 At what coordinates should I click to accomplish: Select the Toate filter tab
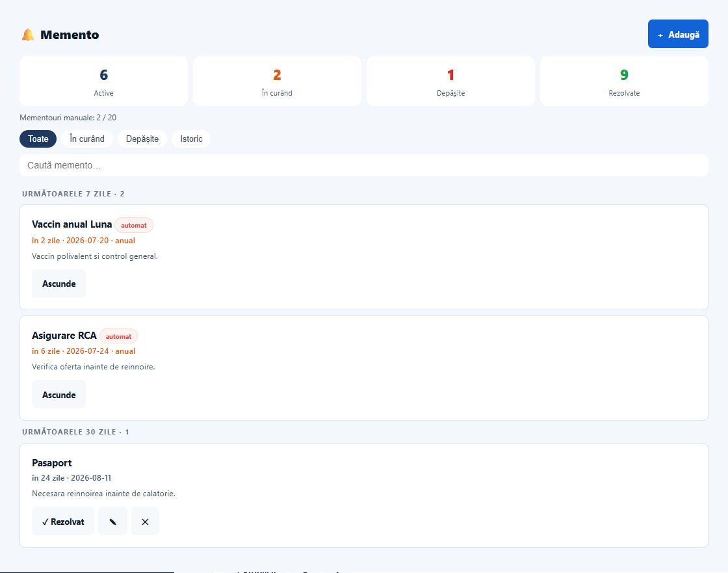pos(38,139)
